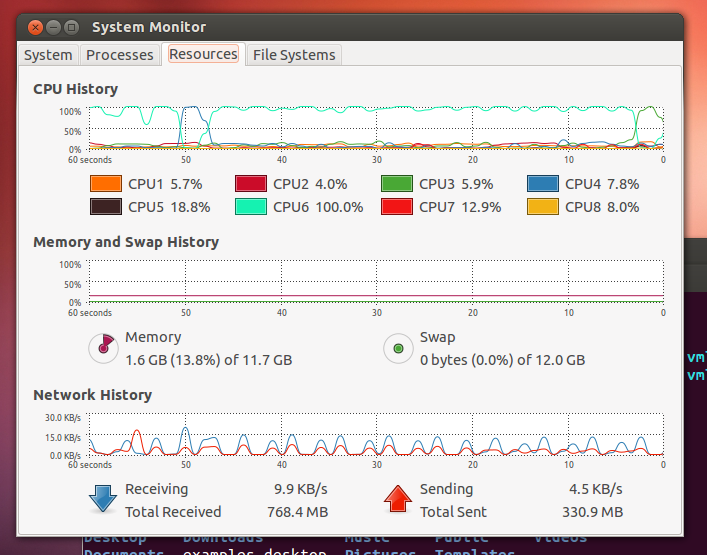Screen dimensions: 707x555
Task: Open the Processes tab
Action: 120,55
